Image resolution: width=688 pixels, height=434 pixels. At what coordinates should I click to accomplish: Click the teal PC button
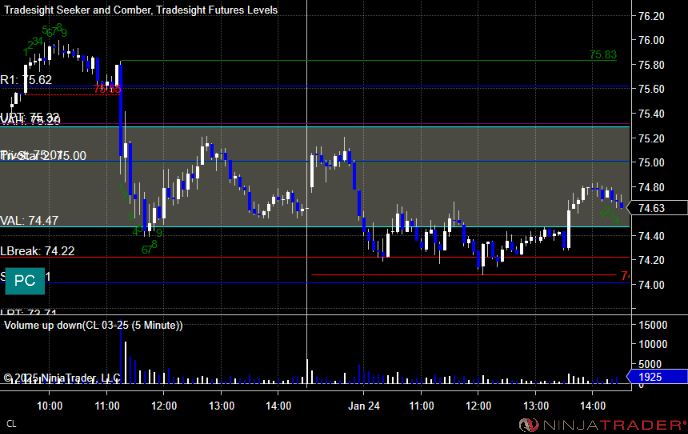click(25, 281)
